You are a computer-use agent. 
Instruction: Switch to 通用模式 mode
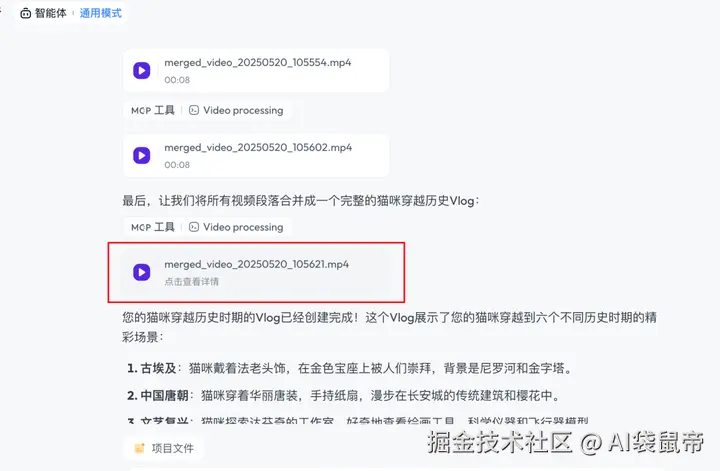tap(101, 13)
